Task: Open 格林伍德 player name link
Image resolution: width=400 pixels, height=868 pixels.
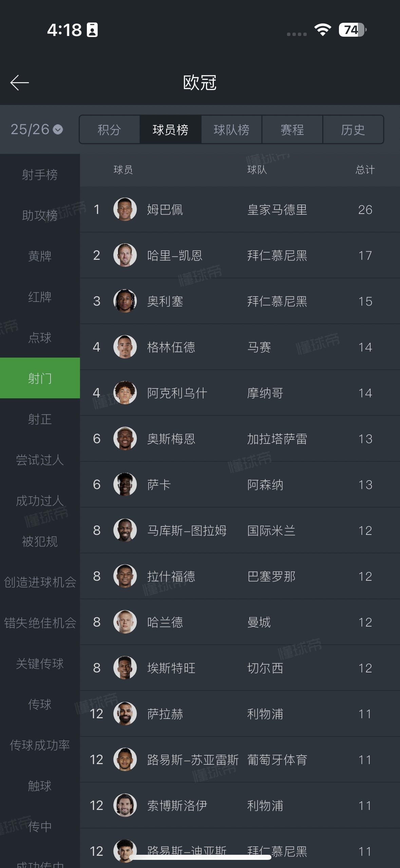Action: tap(171, 347)
